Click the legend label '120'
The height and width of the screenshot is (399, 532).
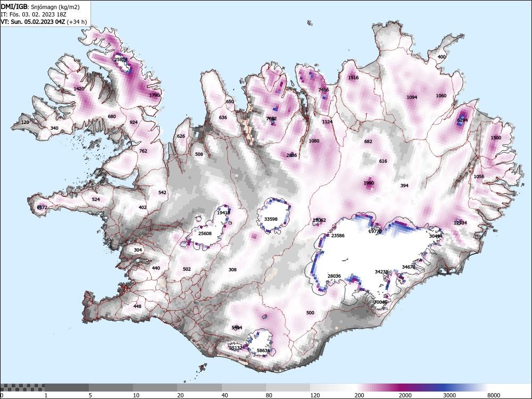click(x=315, y=395)
